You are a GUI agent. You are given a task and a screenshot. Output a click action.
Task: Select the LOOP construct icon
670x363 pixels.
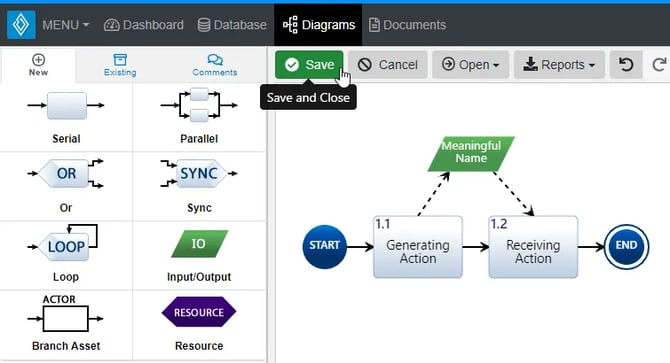(64, 243)
